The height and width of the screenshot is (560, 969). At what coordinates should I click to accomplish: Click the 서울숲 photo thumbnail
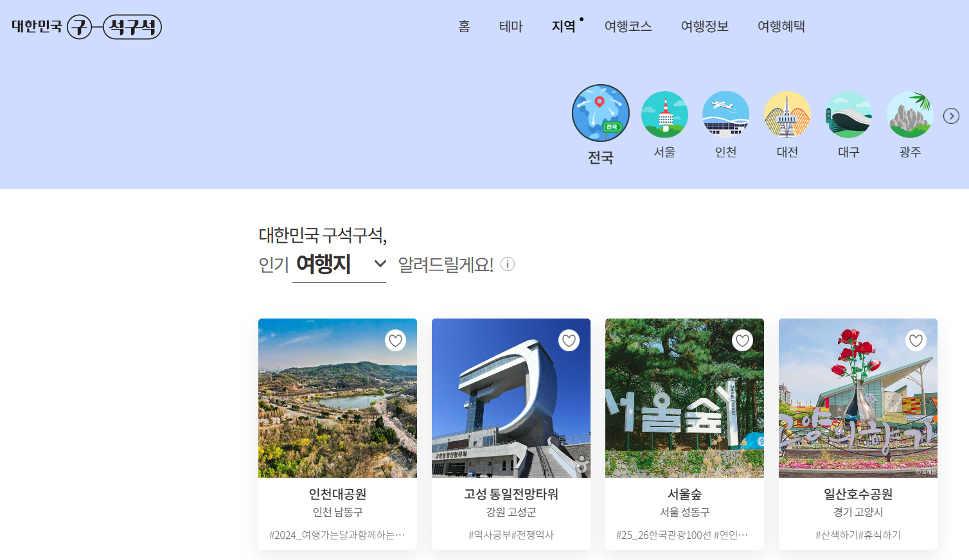pyautogui.click(x=684, y=398)
